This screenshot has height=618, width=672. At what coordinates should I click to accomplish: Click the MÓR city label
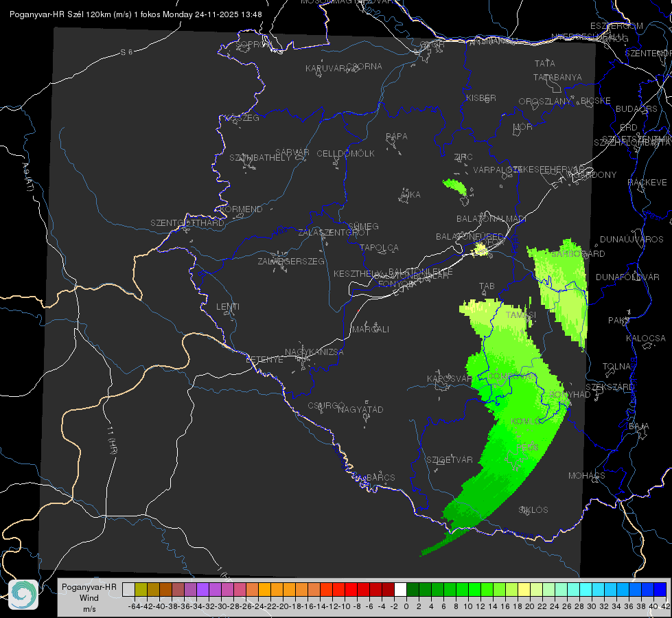point(523,127)
